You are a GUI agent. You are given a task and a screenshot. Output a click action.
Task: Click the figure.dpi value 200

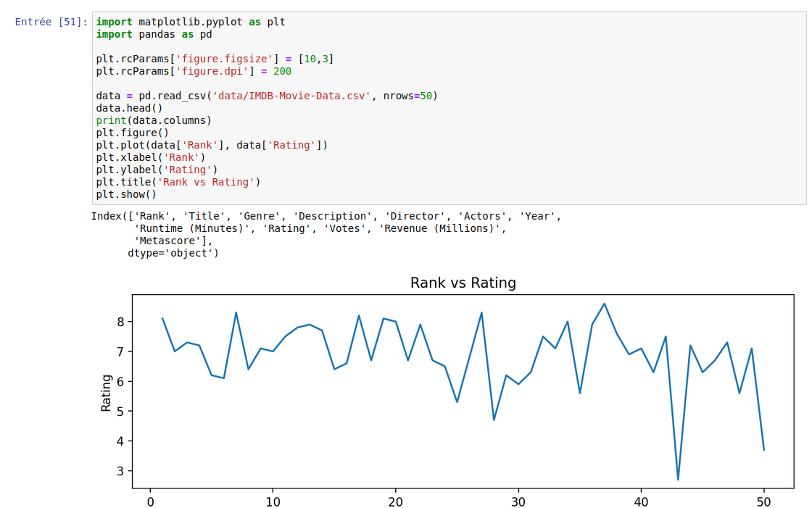click(x=282, y=71)
